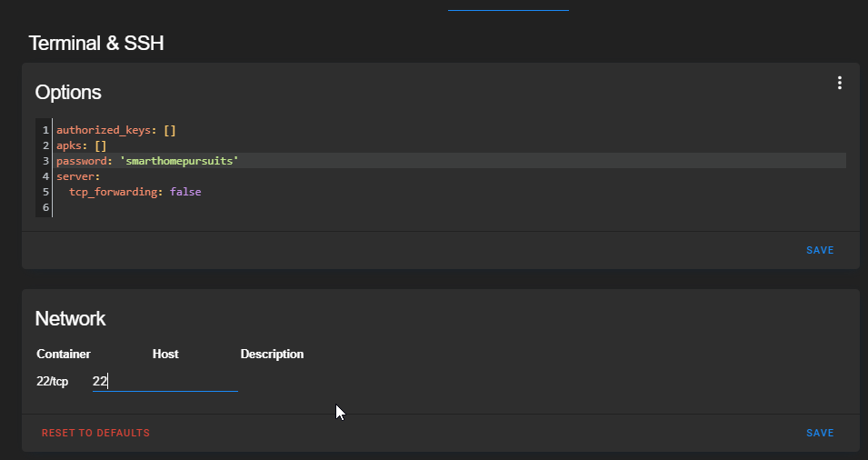Image resolution: width=868 pixels, height=460 pixels.
Task: Click the Container column header
Action: 64,354
